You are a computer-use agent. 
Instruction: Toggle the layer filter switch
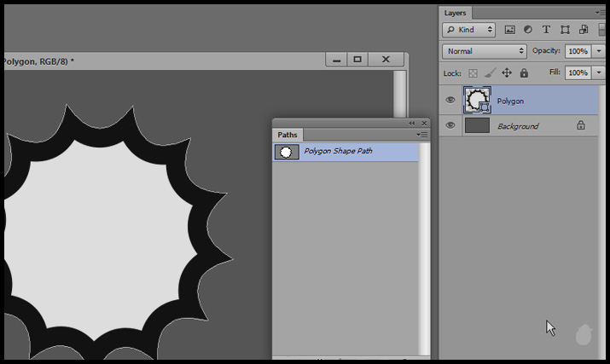(x=603, y=28)
